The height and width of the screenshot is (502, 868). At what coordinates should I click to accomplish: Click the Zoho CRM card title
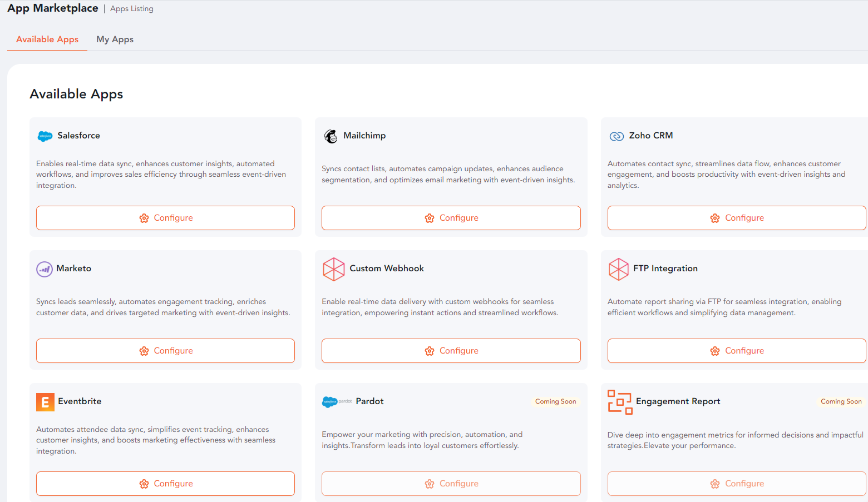(x=651, y=136)
